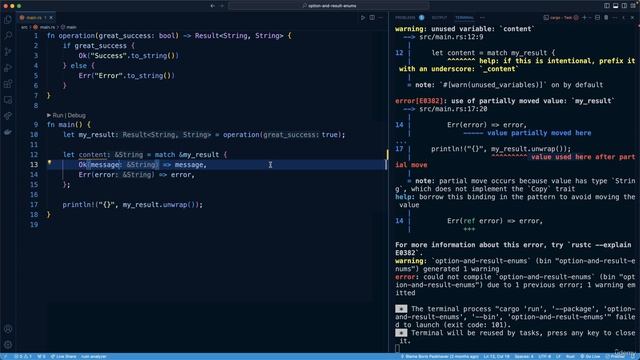
Task: Split the terminal panel
Action: (x=597, y=18)
